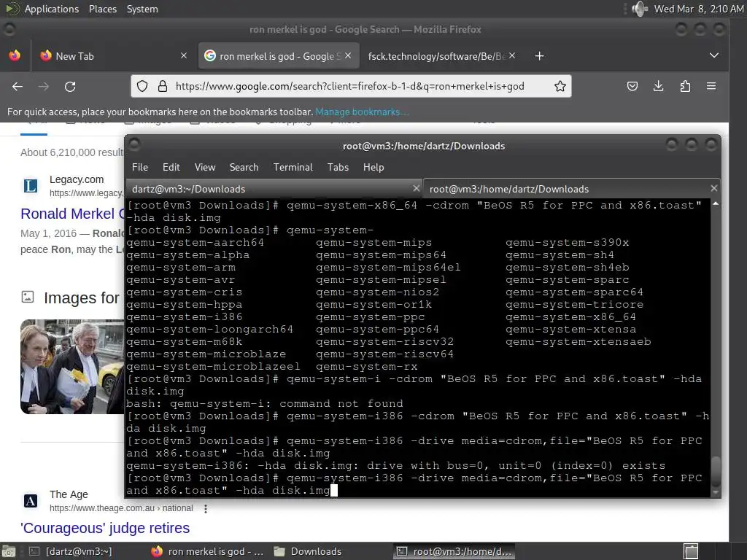Close the dartz@vm3:~/Downloads terminal tab

[416, 189]
